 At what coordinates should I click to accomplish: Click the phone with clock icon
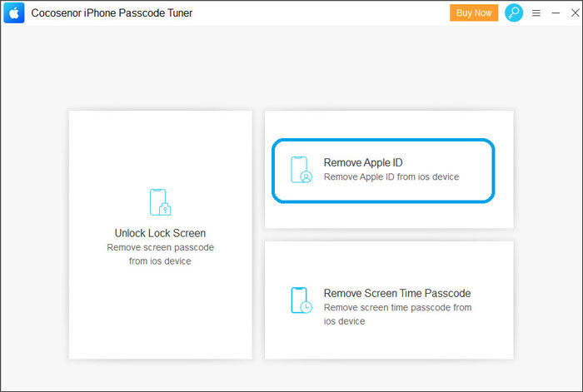pyautogui.click(x=301, y=300)
